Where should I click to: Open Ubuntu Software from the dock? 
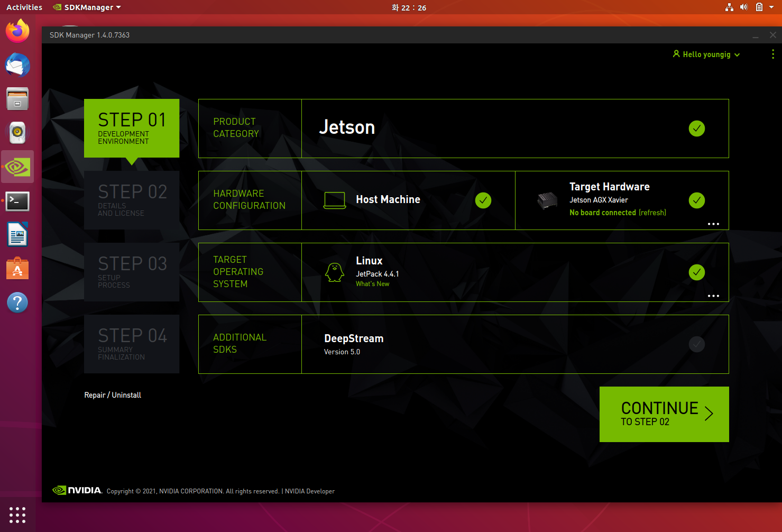[17, 269]
